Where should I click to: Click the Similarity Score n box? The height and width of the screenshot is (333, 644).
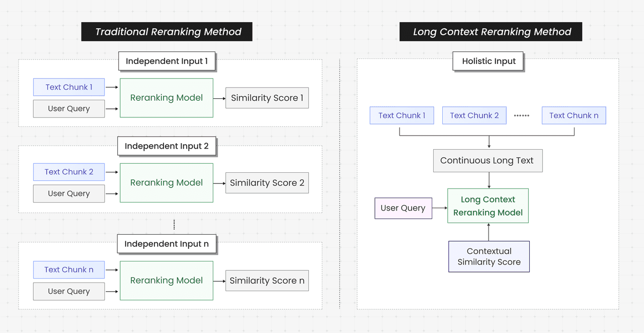point(267,281)
